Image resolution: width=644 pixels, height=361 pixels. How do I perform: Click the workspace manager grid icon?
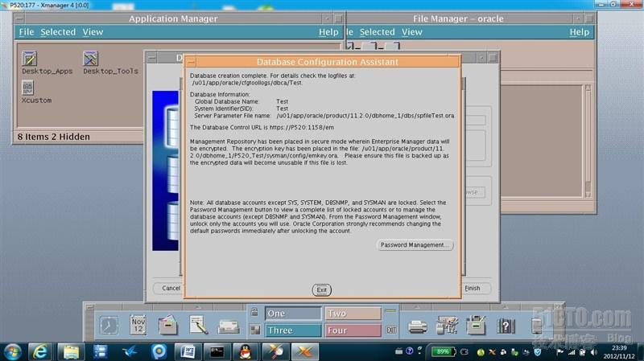255,330
